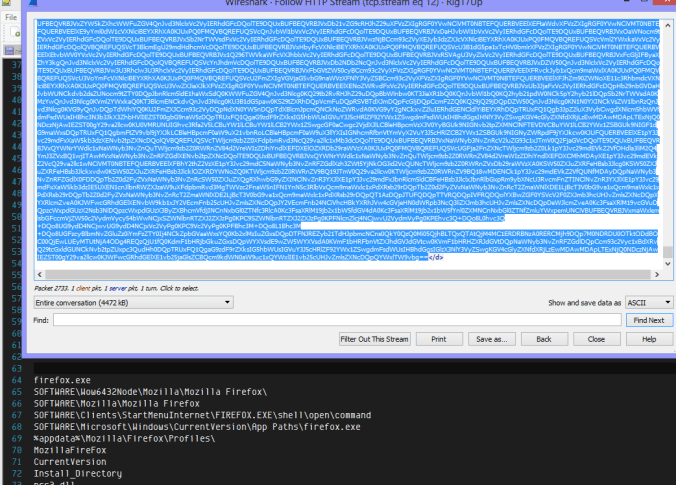Click the Print button

439,340
